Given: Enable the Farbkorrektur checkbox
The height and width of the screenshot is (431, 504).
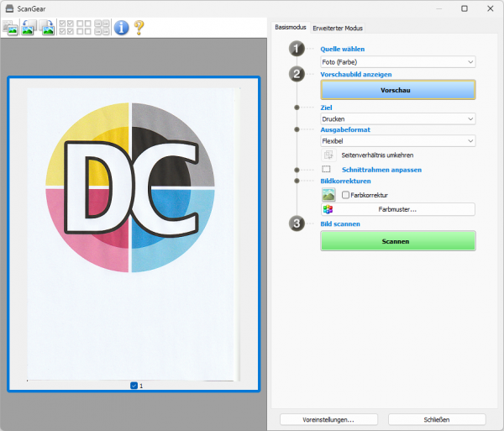Looking at the screenshot, I should 346,195.
